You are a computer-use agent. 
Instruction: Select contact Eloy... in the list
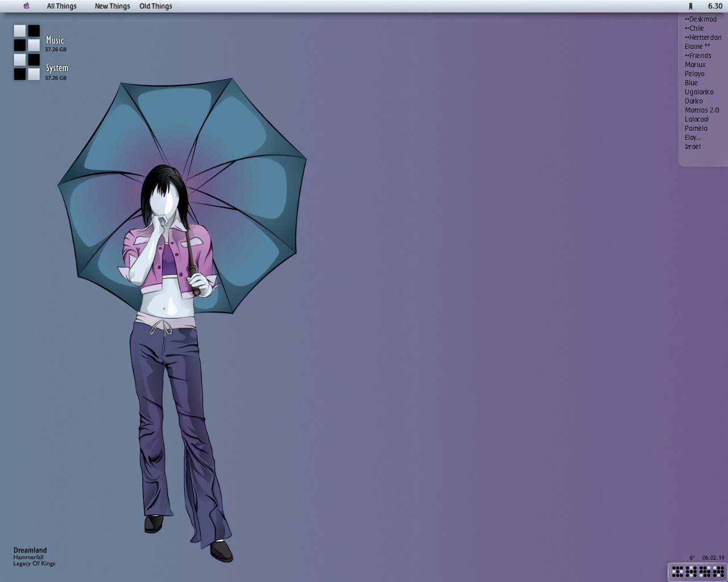693,138
